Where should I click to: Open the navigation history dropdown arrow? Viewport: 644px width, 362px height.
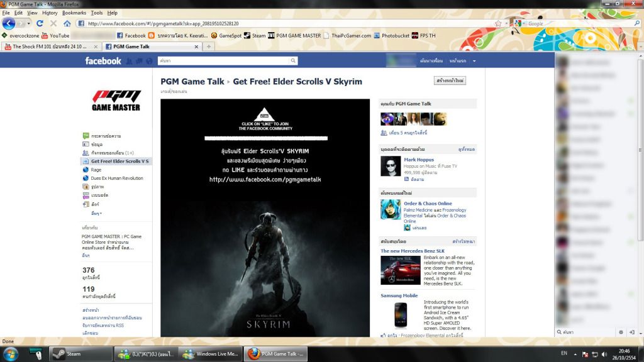click(x=28, y=24)
